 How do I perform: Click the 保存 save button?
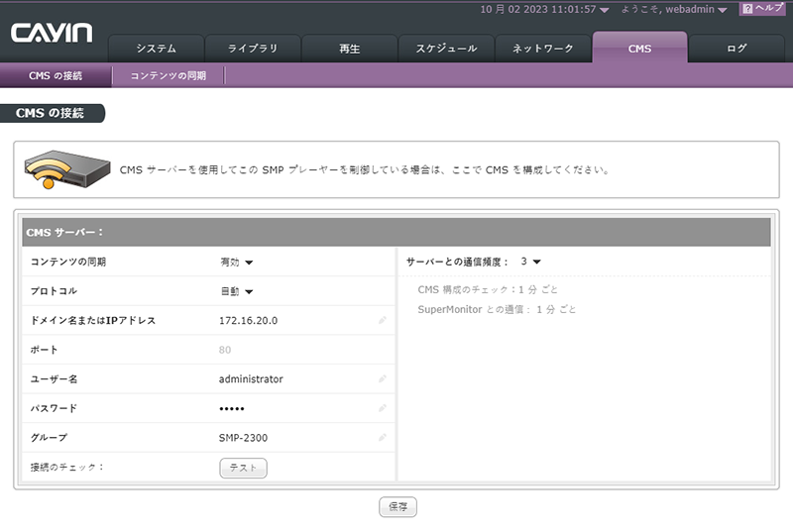(397, 507)
